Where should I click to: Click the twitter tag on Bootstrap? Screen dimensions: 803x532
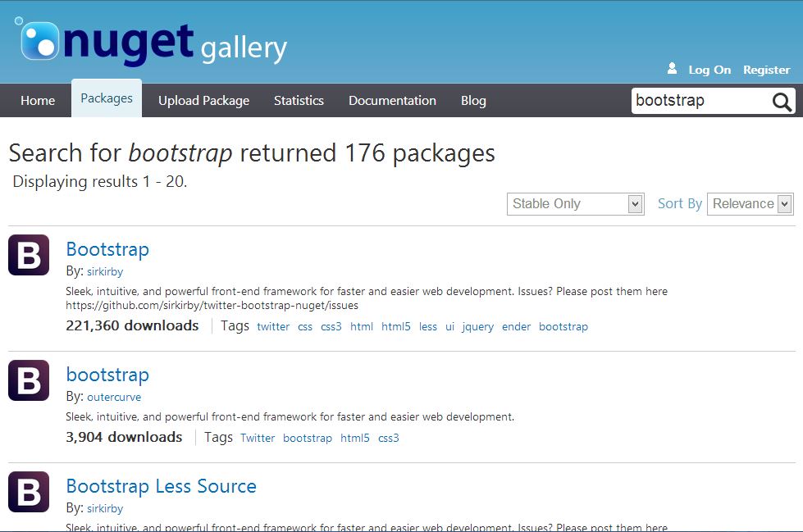point(273,327)
